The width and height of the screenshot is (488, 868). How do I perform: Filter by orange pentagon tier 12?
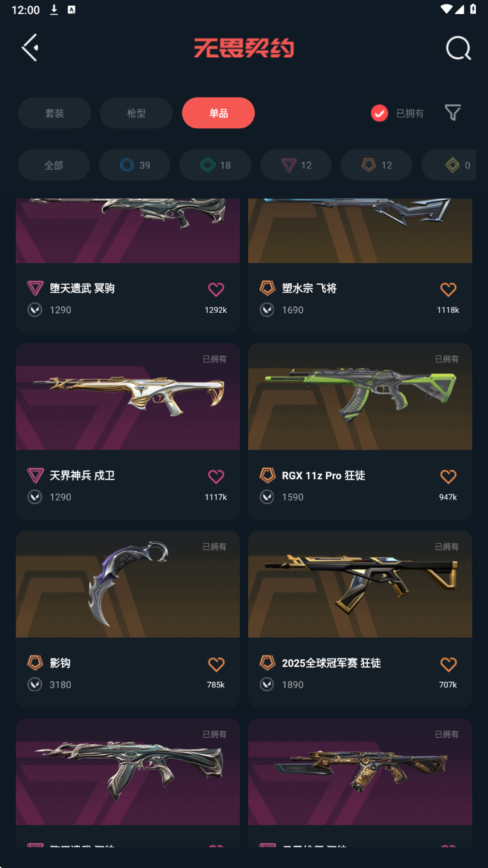(376, 165)
